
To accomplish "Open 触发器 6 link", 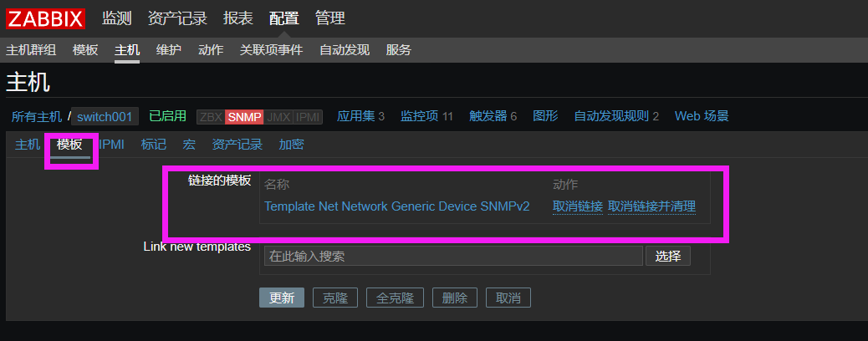I will pyautogui.click(x=493, y=116).
